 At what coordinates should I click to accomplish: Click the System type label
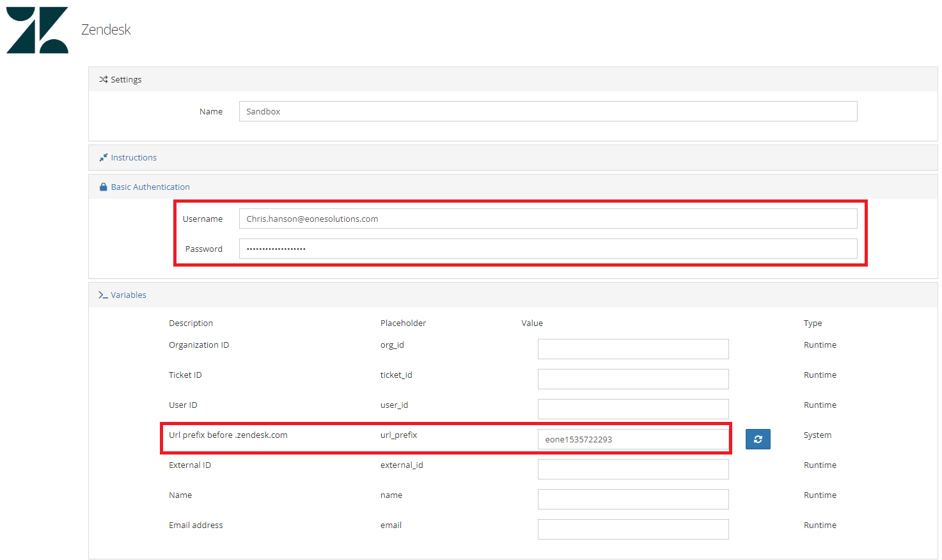(x=817, y=435)
